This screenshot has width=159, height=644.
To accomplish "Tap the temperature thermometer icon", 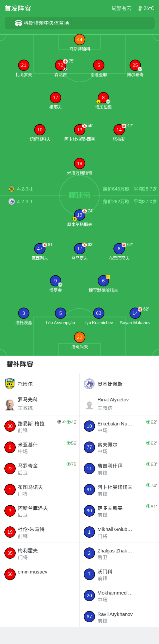I will click(140, 8).
